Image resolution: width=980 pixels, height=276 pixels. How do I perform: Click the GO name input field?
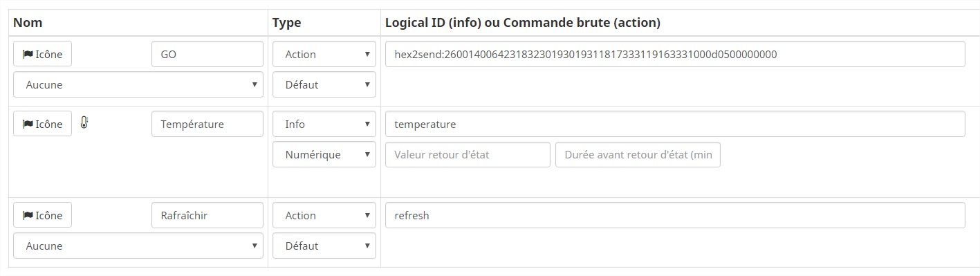207,54
